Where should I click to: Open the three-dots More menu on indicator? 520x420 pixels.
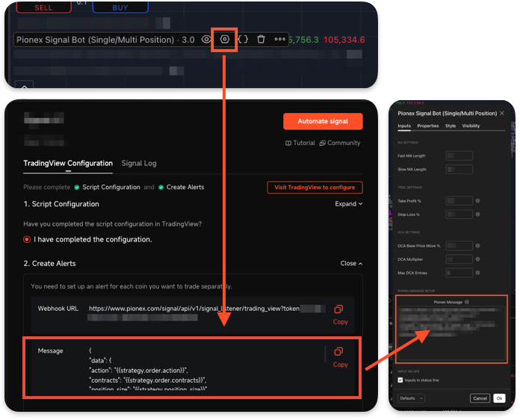(279, 40)
